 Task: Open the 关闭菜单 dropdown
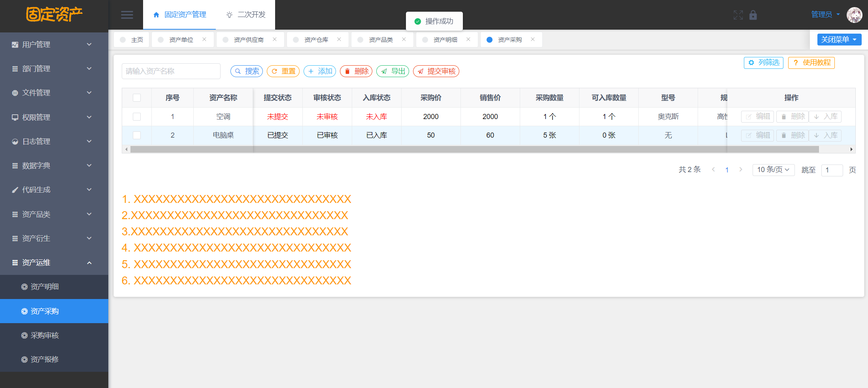tap(839, 40)
